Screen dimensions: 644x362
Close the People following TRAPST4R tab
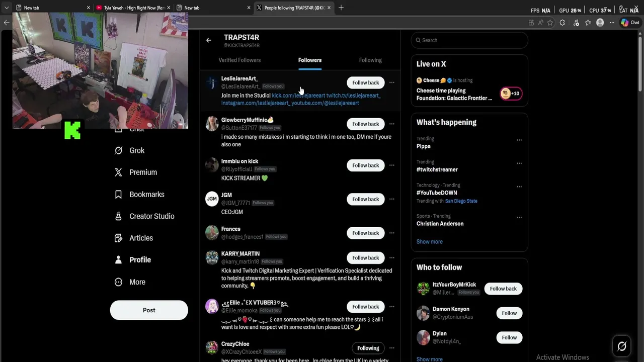tap(329, 8)
